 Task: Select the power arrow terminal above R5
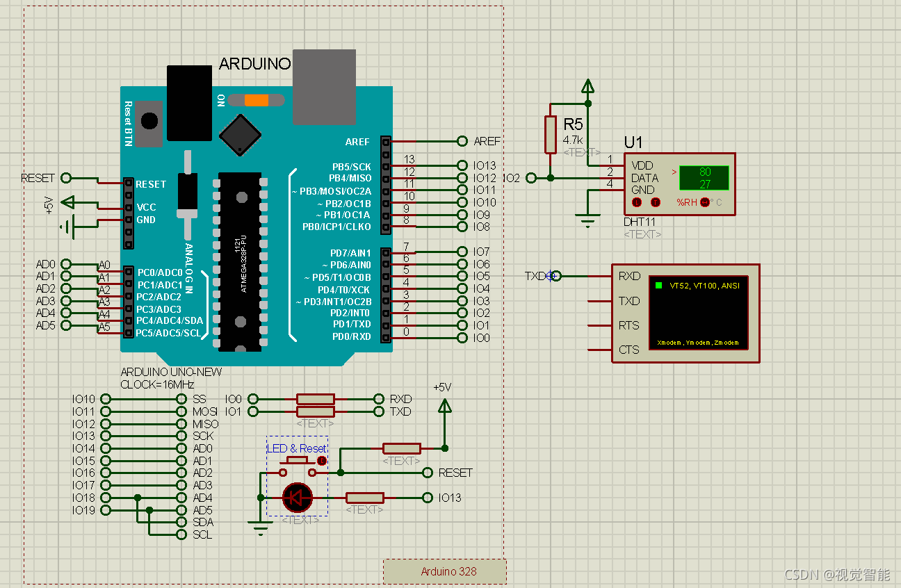point(588,86)
